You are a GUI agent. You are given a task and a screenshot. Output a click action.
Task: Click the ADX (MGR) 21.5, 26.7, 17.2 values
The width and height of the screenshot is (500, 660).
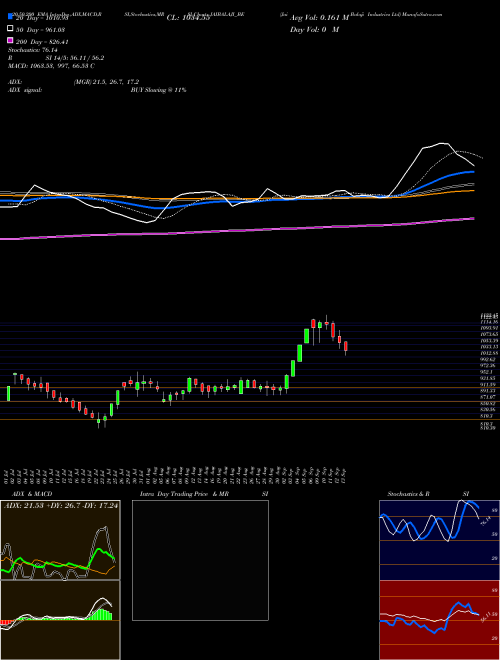(x=106, y=82)
